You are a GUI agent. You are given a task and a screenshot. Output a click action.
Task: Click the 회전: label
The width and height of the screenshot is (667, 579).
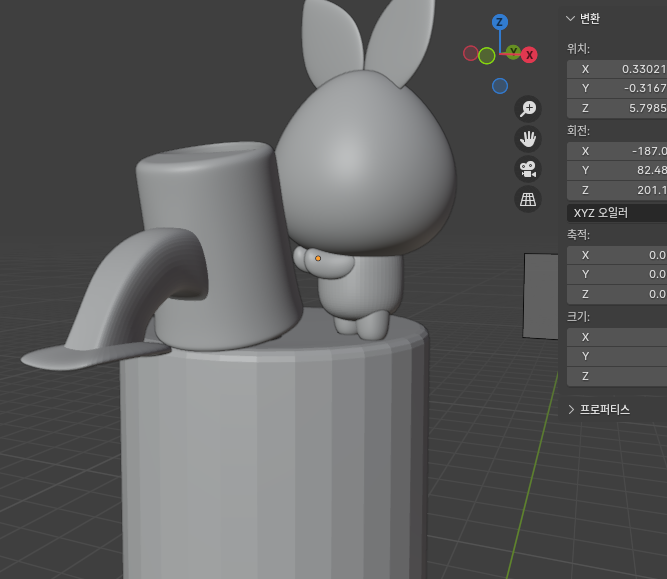(x=578, y=131)
